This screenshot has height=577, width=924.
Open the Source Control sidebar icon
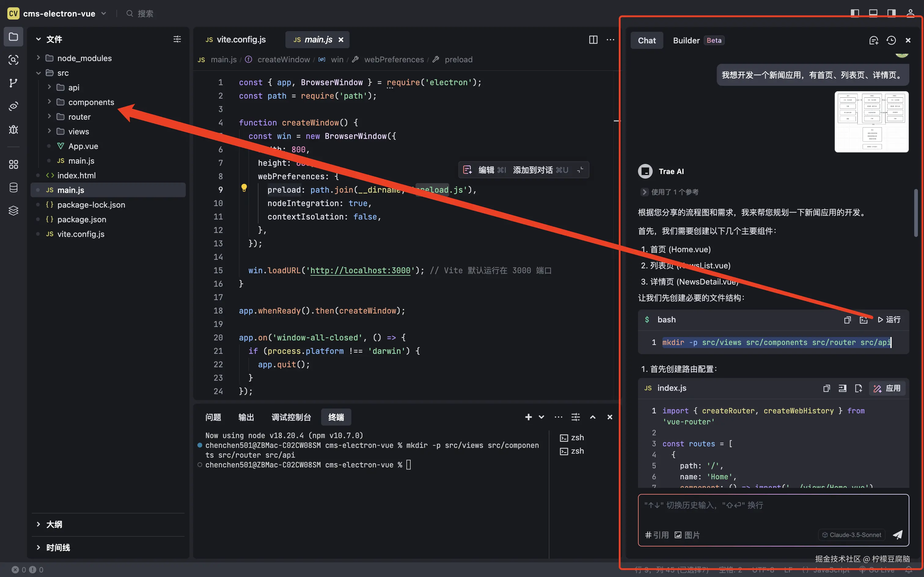point(13,83)
